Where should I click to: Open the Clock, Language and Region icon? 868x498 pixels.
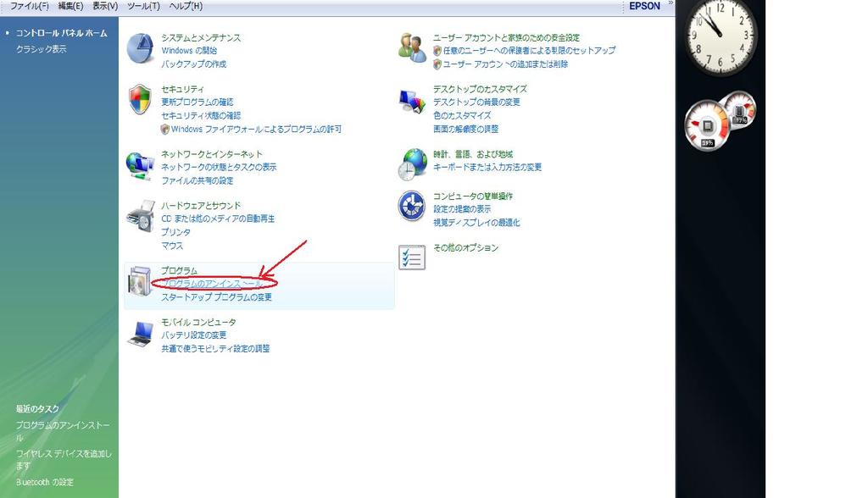tap(413, 164)
